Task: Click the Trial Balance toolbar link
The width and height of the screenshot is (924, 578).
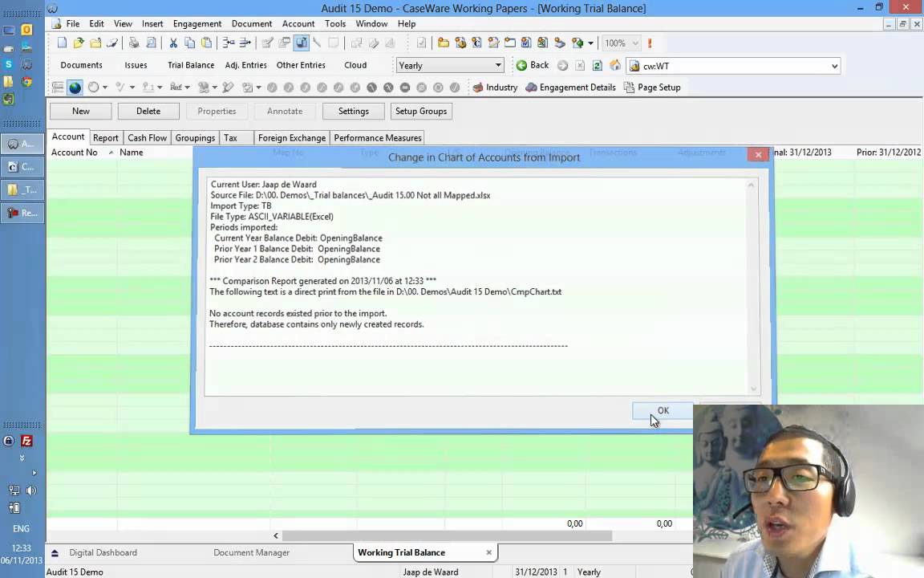Action: click(191, 65)
